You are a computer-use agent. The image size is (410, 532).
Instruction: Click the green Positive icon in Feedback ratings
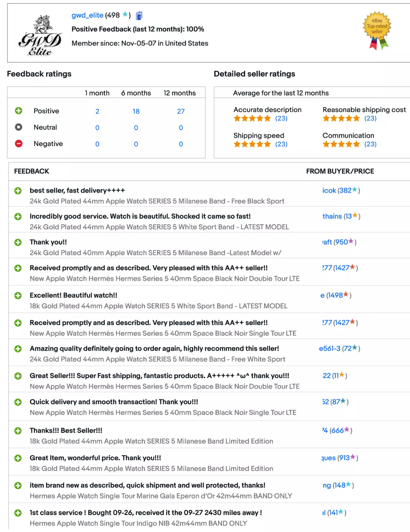(x=19, y=111)
